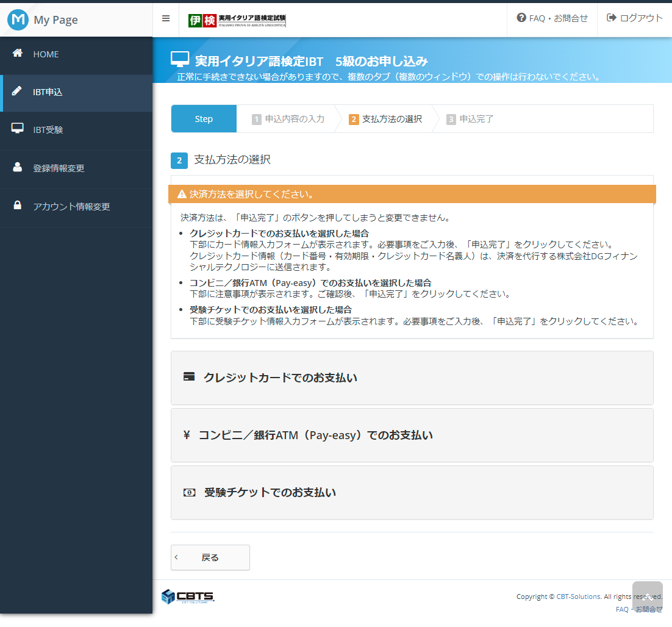Click the blue Step label
The width and height of the screenshot is (672, 627).
pyautogui.click(x=204, y=119)
